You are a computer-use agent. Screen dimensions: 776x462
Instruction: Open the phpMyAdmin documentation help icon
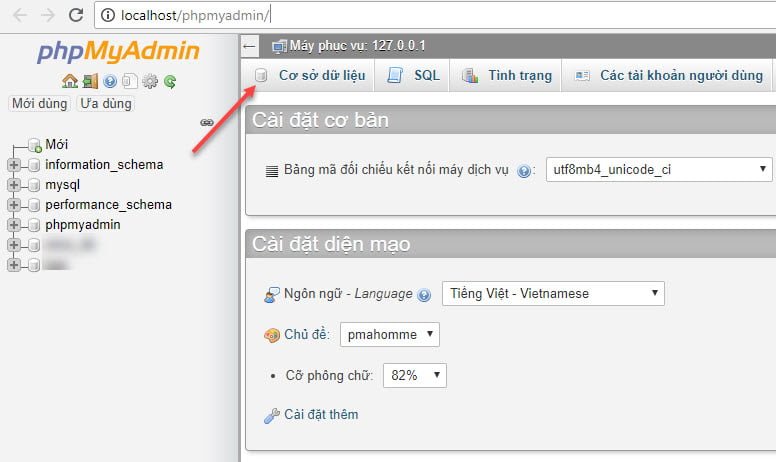pos(110,81)
